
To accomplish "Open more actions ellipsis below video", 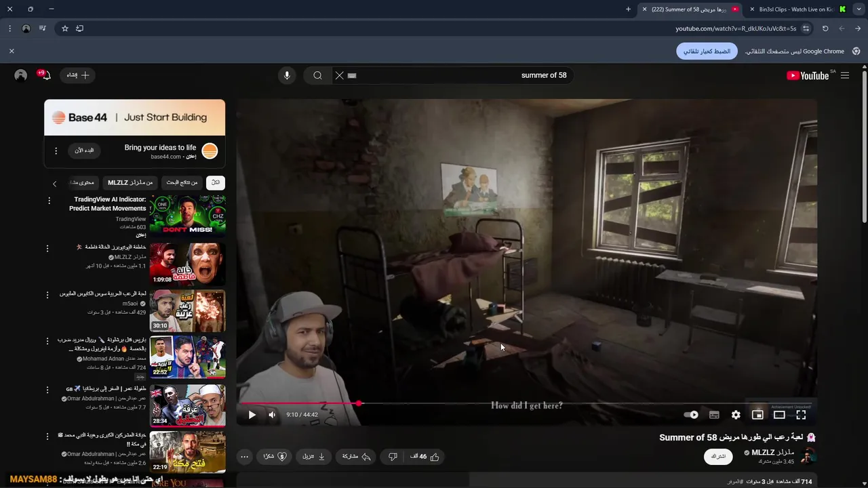I will [244, 457].
